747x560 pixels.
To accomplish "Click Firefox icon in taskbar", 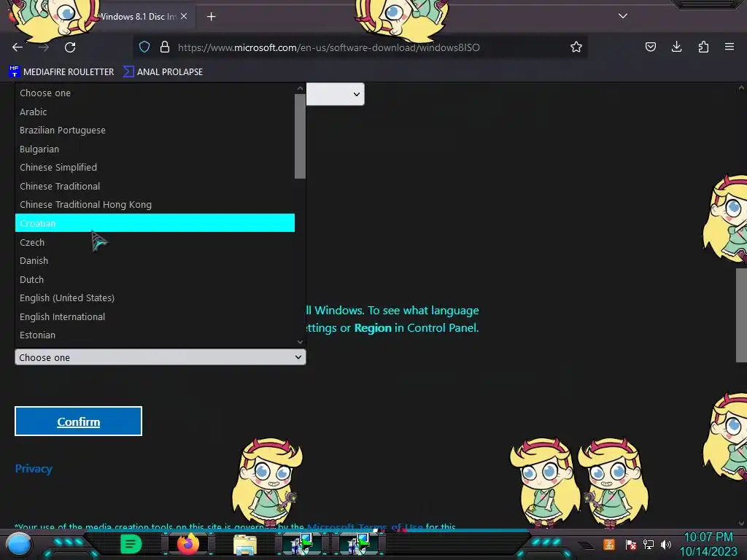I will [x=188, y=544].
